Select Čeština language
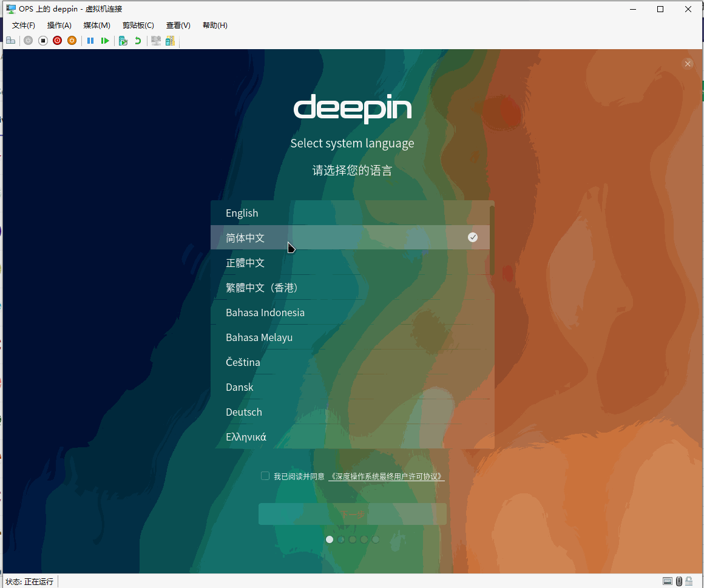Viewport: 704px width, 588px height. [350, 362]
